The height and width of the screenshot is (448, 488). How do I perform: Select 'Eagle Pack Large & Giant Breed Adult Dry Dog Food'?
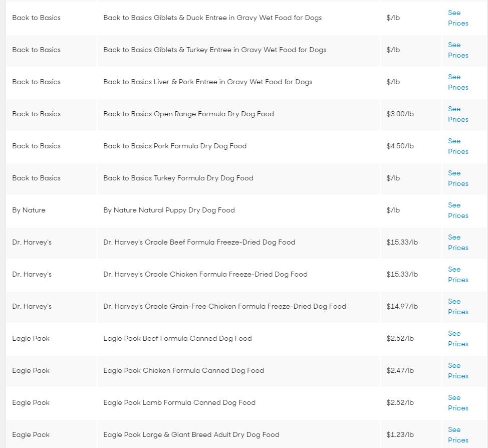coord(191,434)
